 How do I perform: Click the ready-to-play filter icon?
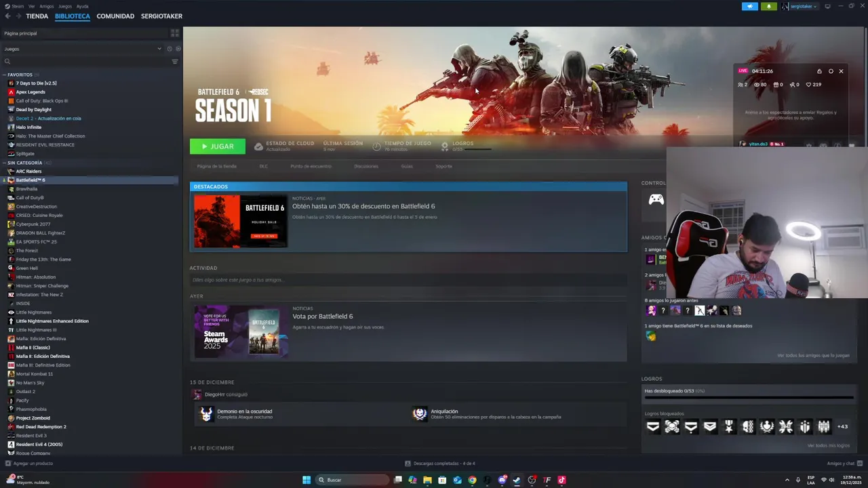[x=178, y=49]
